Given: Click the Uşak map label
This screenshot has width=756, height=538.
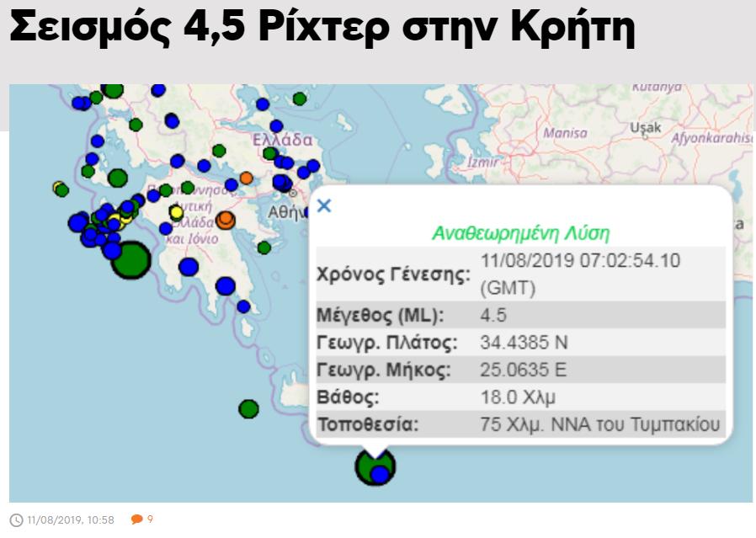Looking at the screenshot, I should click(x=645, y=128).
